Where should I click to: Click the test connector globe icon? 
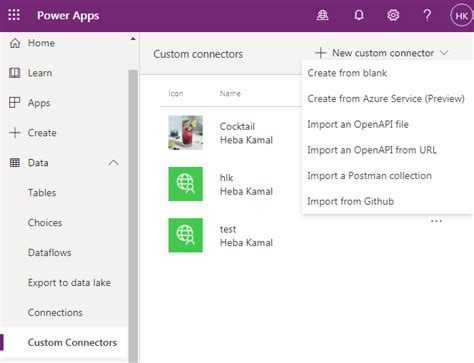point(185,235)
